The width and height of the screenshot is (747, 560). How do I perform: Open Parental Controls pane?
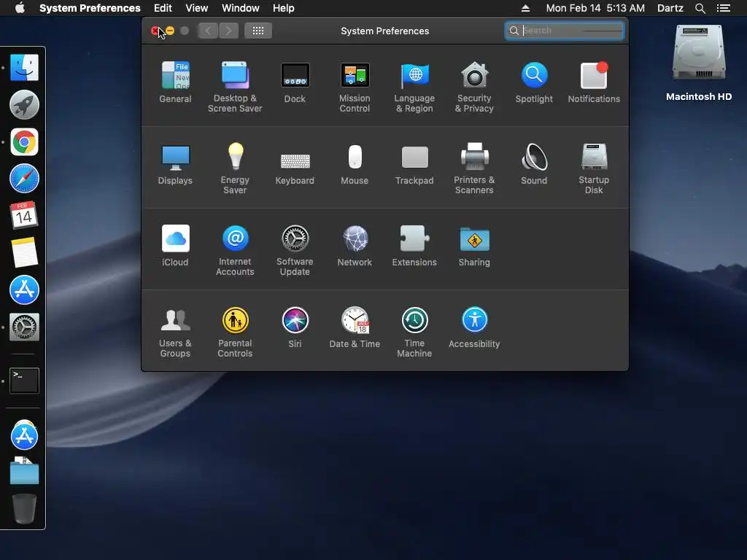[x=235, y=332]
